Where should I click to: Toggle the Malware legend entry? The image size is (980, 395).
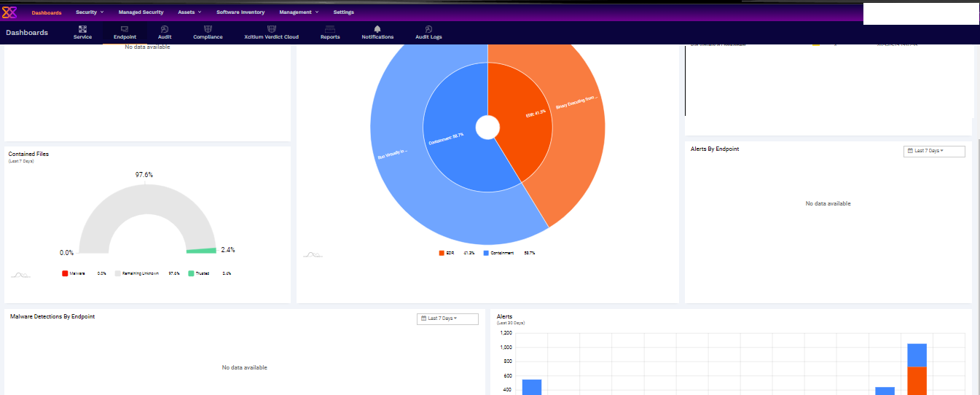[x=84, y=273]
